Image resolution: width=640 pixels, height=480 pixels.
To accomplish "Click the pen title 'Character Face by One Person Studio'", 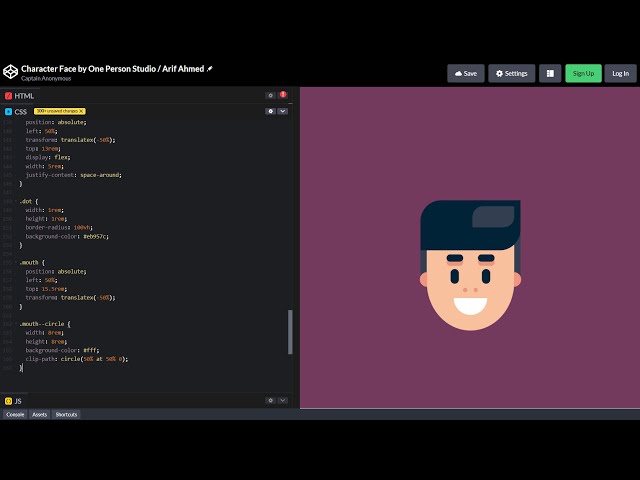I will [x=88, y=69].
